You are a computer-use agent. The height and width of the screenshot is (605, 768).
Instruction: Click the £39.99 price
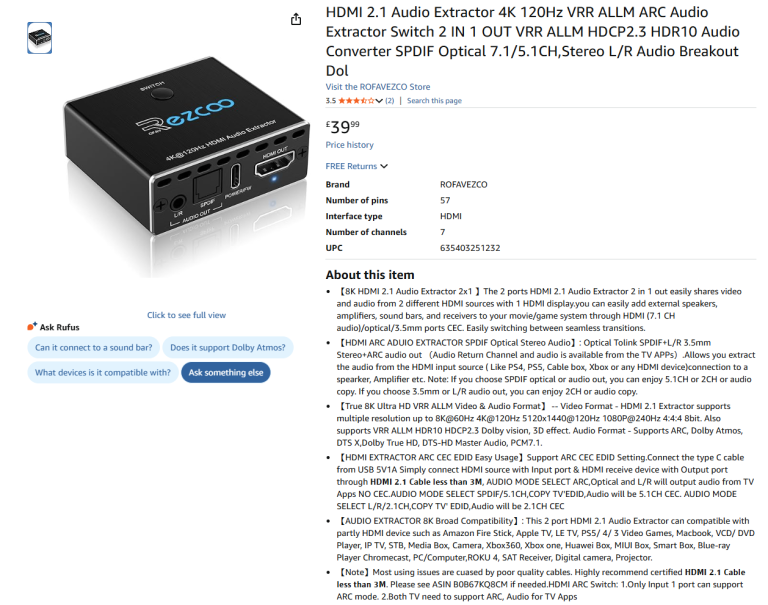click(343, 127)
